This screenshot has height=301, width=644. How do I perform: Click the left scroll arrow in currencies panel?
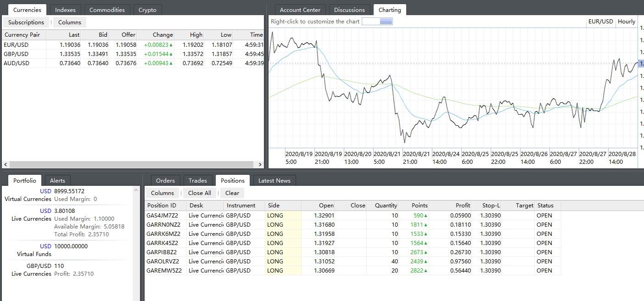tap(6, 164)
